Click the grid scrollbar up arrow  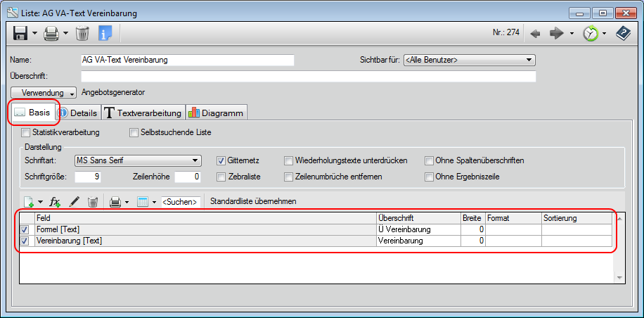pos(620,219)
